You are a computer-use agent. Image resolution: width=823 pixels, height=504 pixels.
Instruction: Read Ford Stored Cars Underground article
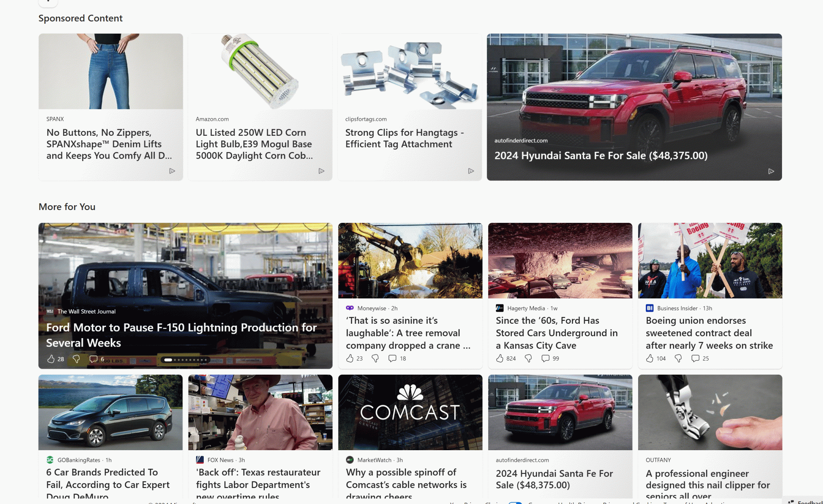point(557,333)
